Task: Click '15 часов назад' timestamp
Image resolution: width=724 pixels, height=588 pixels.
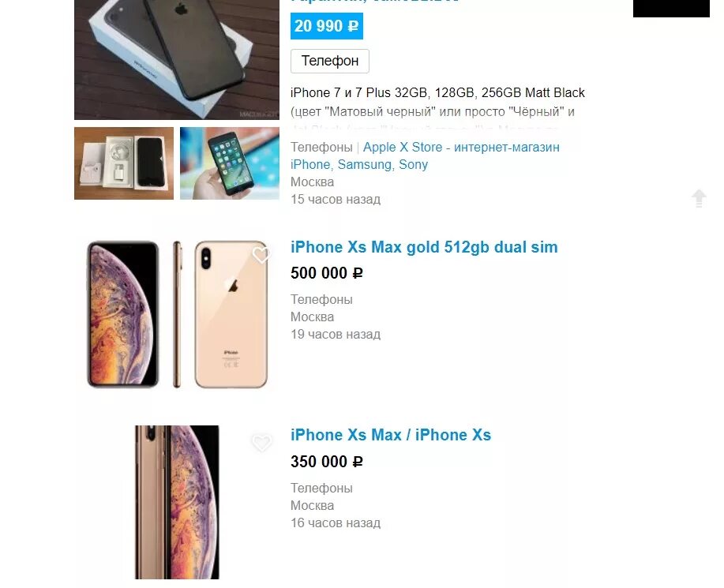Action: 336,200
